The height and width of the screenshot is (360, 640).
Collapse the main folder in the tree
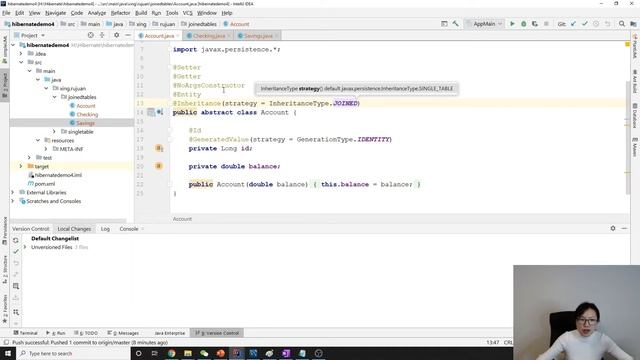[29, 71]
